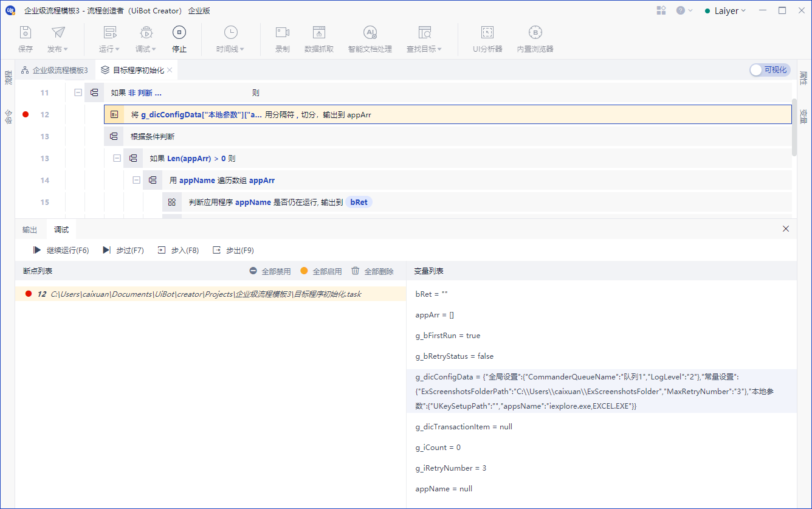Open the 变量 variables side panel
Image resolution: width=812 pixels, height=509 pixels.
[803, 117]
